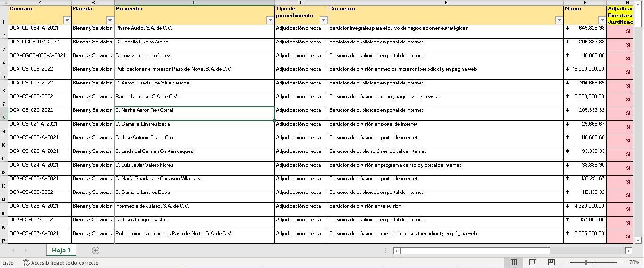This screenshot has height=268, width=644.
Task: Open the Contrato column filter dropdown
Action: click(x=66, y=20)
